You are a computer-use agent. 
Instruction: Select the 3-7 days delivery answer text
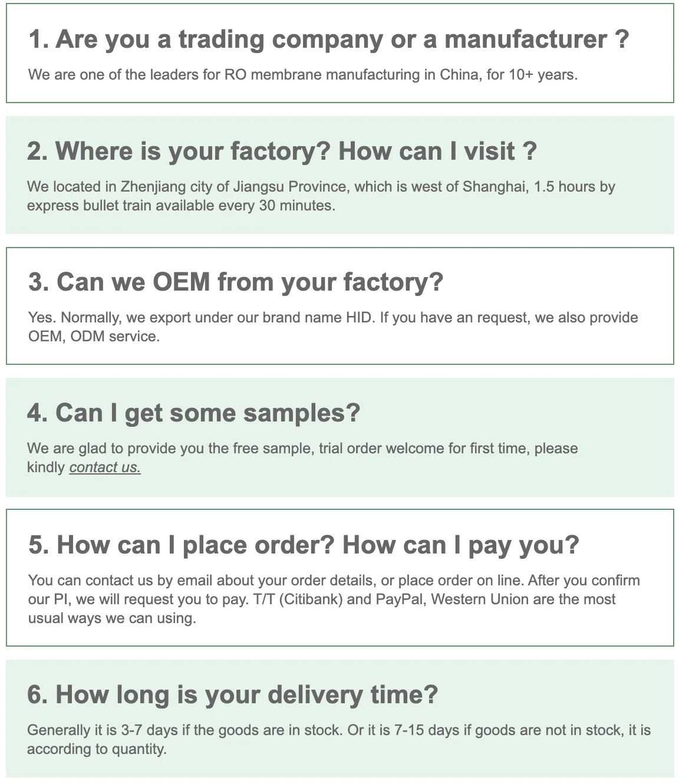tap(339, 740)
